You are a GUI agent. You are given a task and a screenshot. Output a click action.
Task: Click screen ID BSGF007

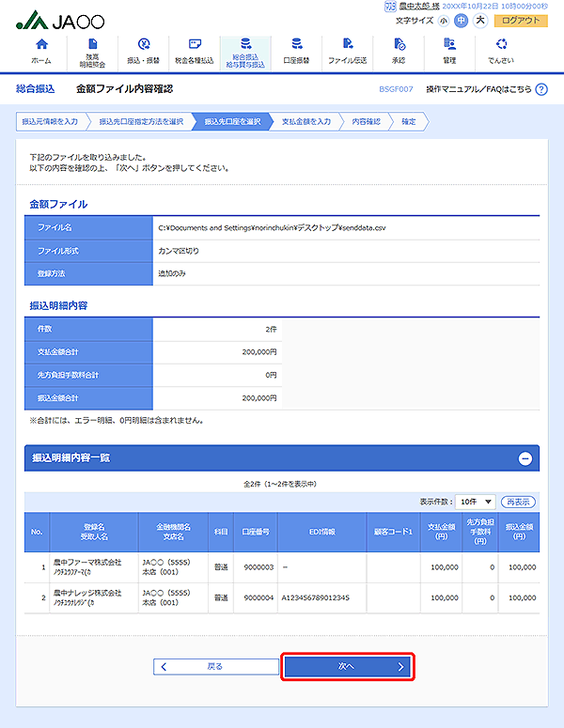[x=396, y=89]
